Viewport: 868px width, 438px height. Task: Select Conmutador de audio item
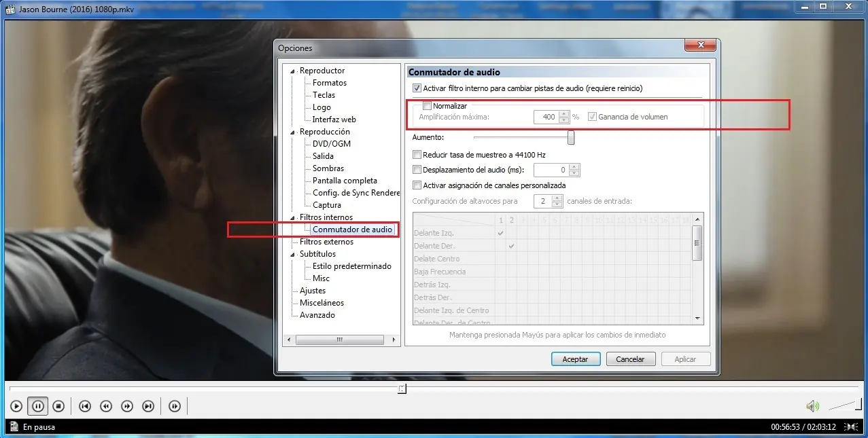tap(352, 230)
